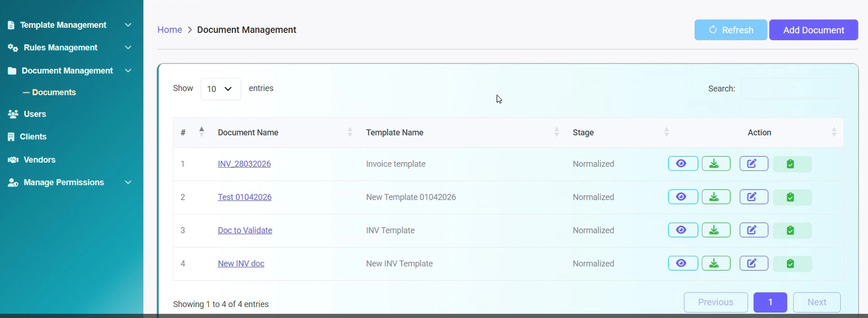This screenshot has width=868, height=318.
Task: View the INV_28032026 document via eye icon
Action: pyautogui.click(x=683, y=164)
